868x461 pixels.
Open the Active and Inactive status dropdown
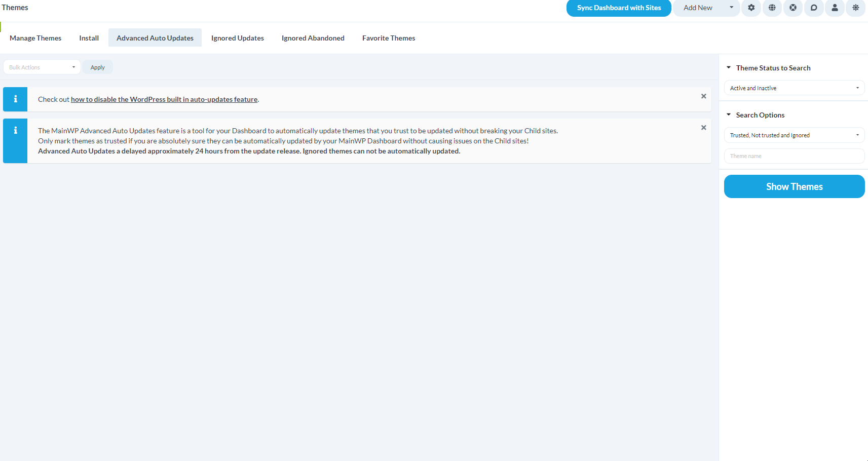click(794, 88)
